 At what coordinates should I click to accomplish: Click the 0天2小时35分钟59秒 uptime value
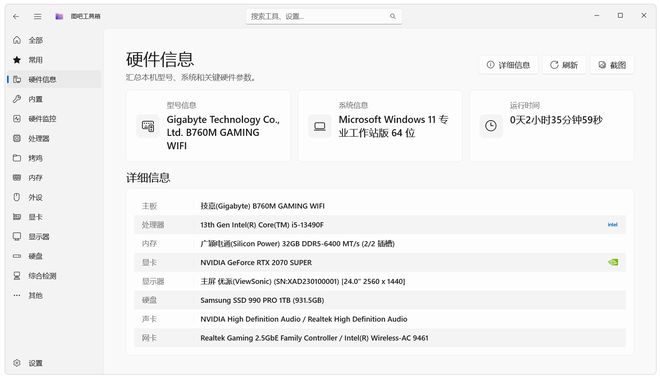point(556,120)
